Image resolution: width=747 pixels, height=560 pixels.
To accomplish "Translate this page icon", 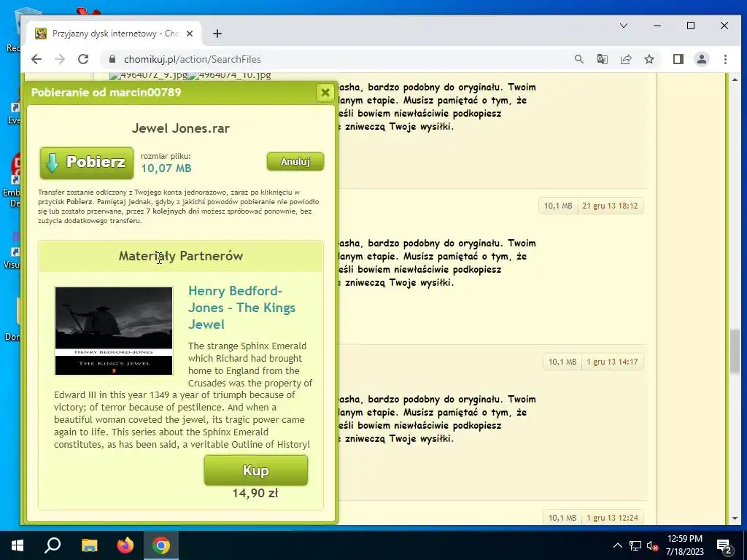I will [x=602, y=59].
